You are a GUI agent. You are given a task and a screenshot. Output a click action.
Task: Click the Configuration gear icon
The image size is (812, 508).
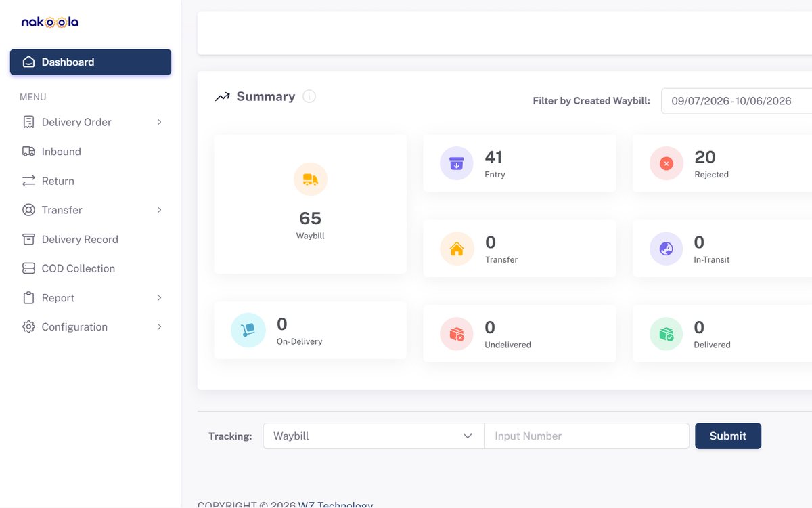pos(28,326)
